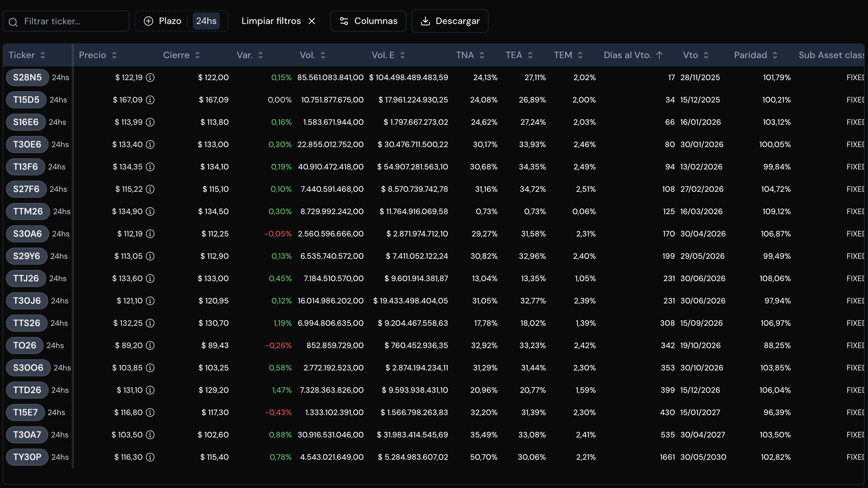
Task: Click the info icon beside TY30P price
Action: (x=150, y=457)
